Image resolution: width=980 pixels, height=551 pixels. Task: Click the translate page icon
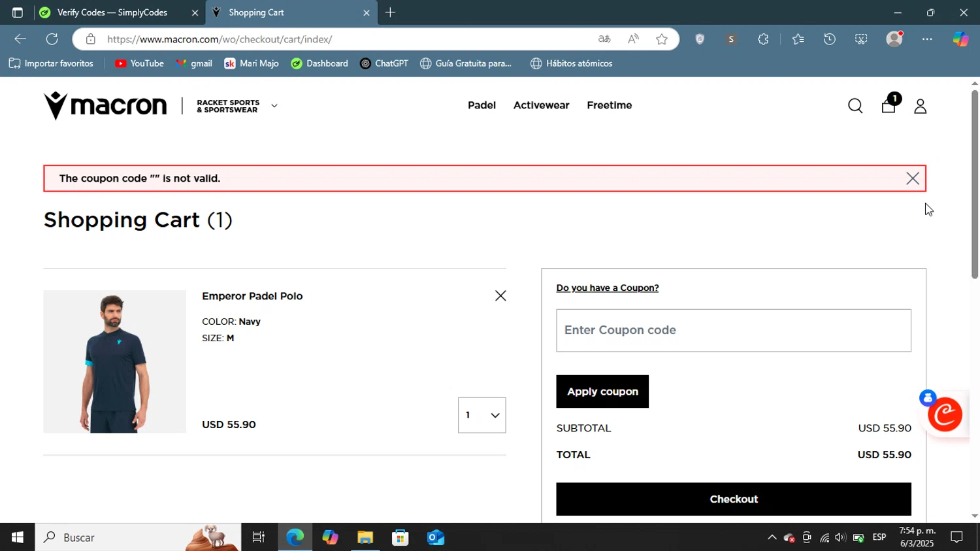click(604, 39)
